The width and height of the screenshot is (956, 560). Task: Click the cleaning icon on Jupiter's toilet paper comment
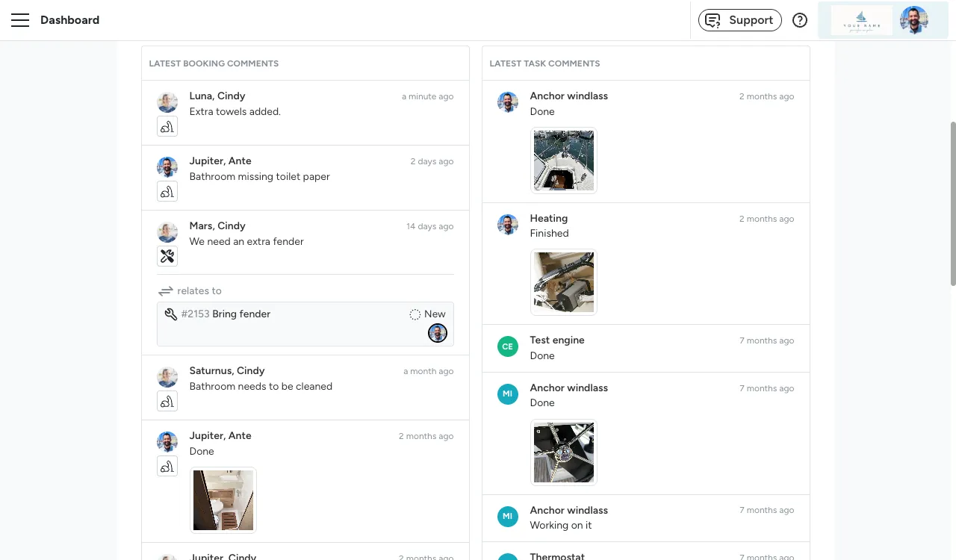click(167, 191)
